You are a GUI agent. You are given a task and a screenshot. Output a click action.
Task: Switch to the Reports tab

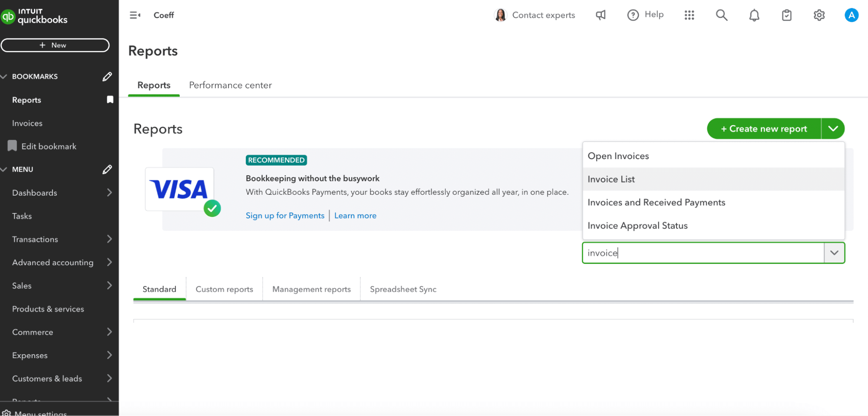coord(154,85)
